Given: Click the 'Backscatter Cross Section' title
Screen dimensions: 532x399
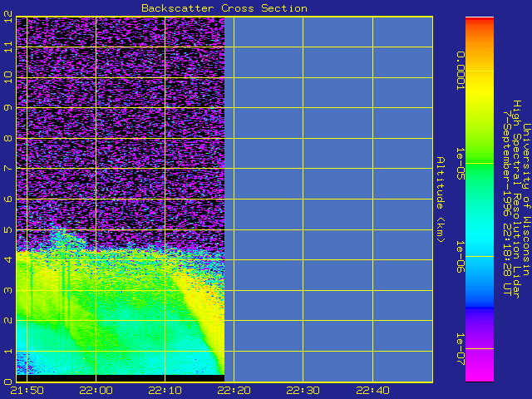Looking at the screenshot, I should (x=224, y=8).
